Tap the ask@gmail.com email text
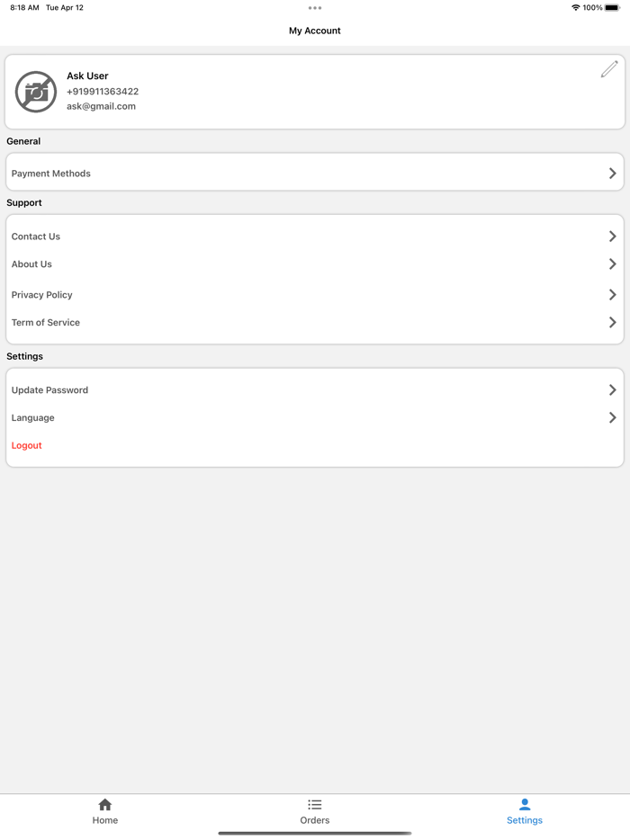Viewport: 630px width, 840px height. pyautogui.click(x=101, y=106)
